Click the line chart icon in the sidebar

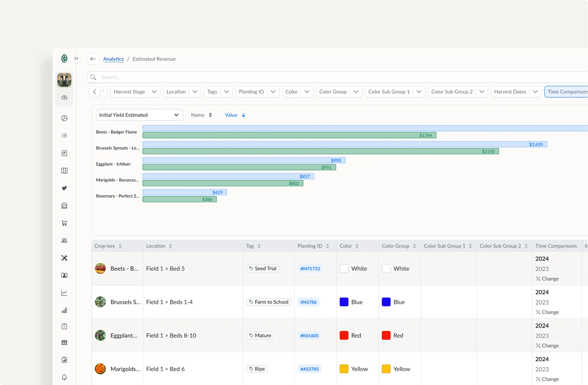point(64,293)
